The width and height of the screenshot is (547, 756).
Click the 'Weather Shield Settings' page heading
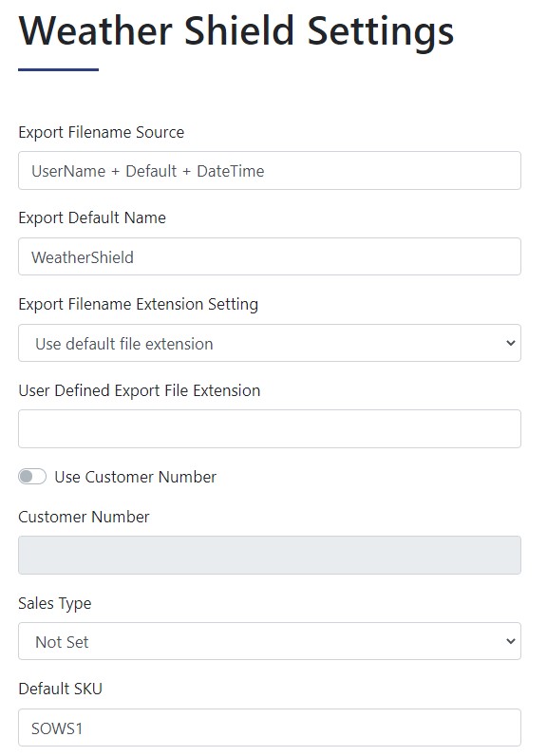[x=236, y=31]
